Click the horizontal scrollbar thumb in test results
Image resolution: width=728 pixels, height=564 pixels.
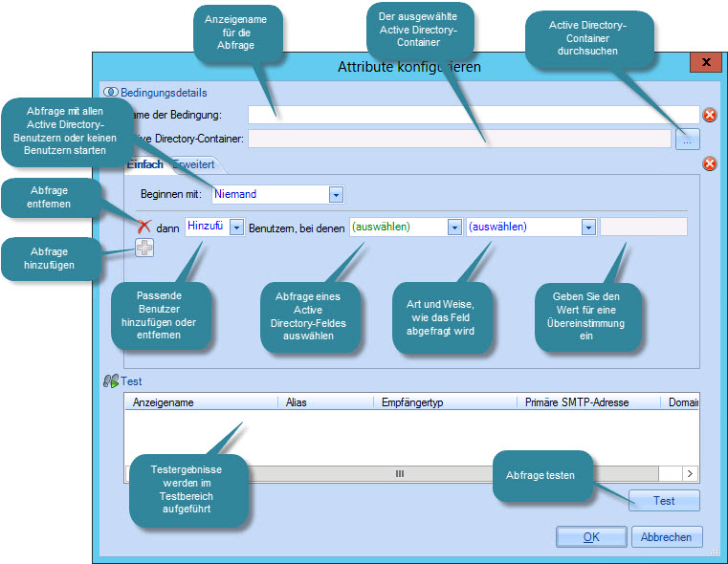click(x=400, y=473)
